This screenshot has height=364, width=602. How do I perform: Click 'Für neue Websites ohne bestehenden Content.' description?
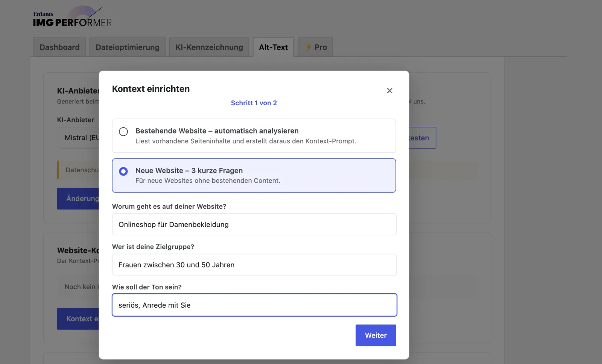(x=208, y=181)
